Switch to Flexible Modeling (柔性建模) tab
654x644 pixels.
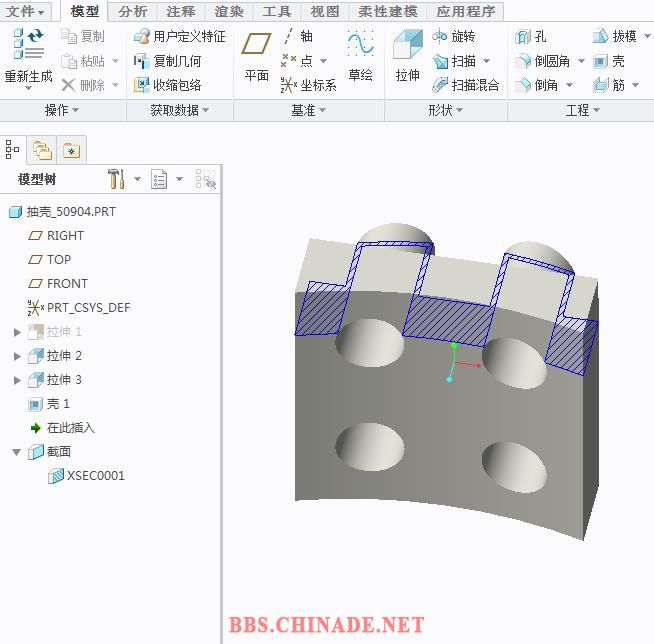(x=388, y=11)
